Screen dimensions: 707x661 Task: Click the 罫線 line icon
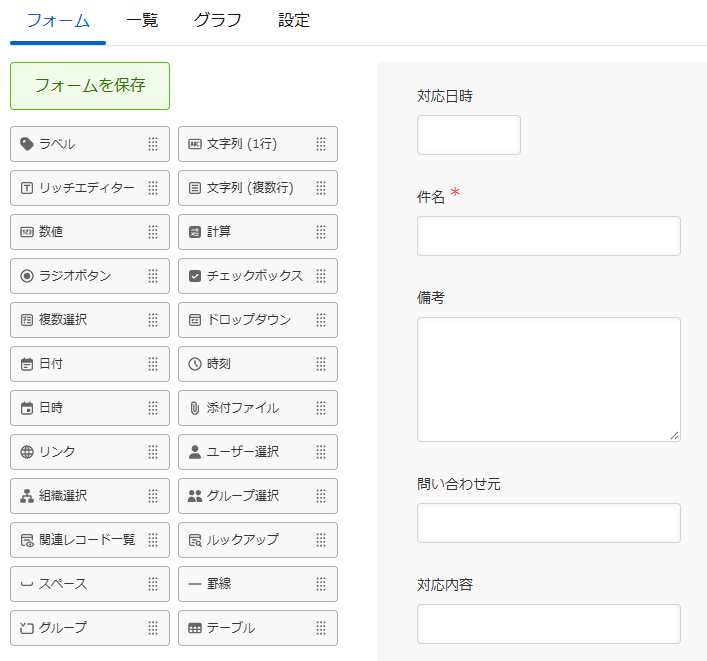pyautogui.click(x=195, y=584)
